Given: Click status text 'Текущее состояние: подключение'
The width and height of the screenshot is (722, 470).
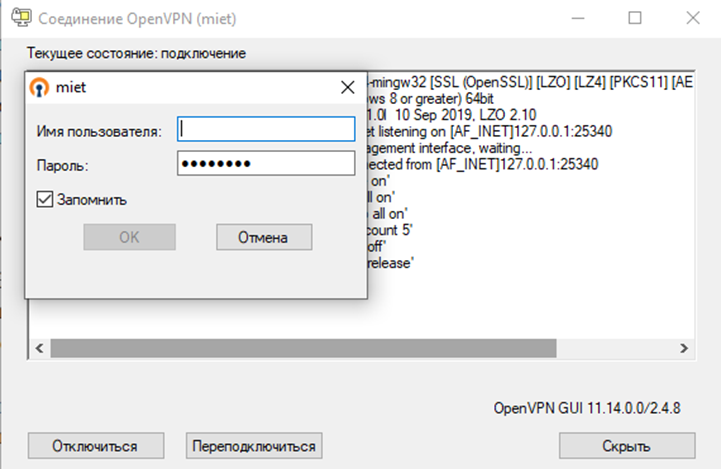Looking at the screenshot, I should coord(136,53).
